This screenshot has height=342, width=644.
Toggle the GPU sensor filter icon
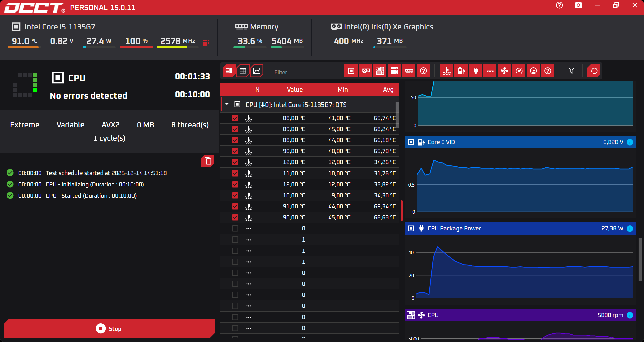coord(366,71)
